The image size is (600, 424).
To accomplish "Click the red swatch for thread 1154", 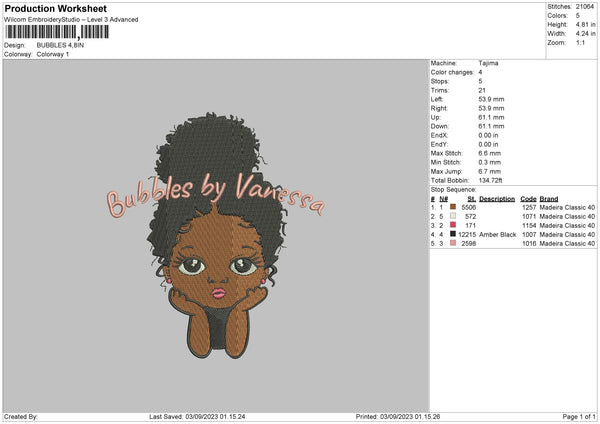I will [x=453, y=225].
